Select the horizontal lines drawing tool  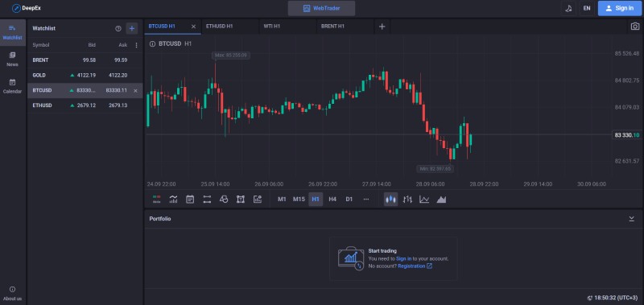point(207,199)
